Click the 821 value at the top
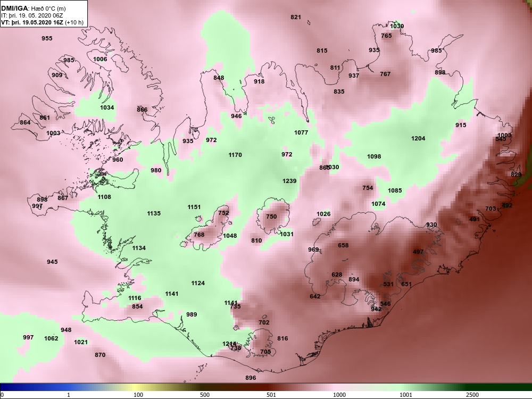532x399 pixels. (x=296, y=18)
